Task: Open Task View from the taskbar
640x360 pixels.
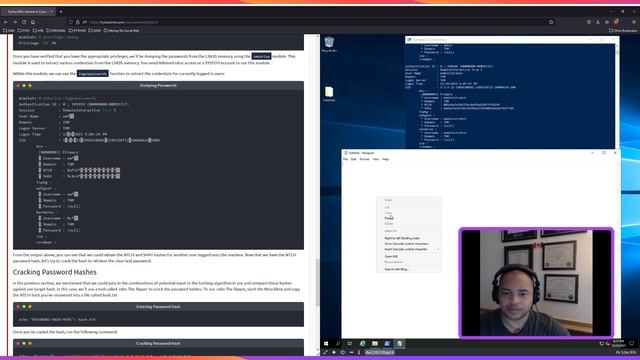Action: click(x=350, y=344)
